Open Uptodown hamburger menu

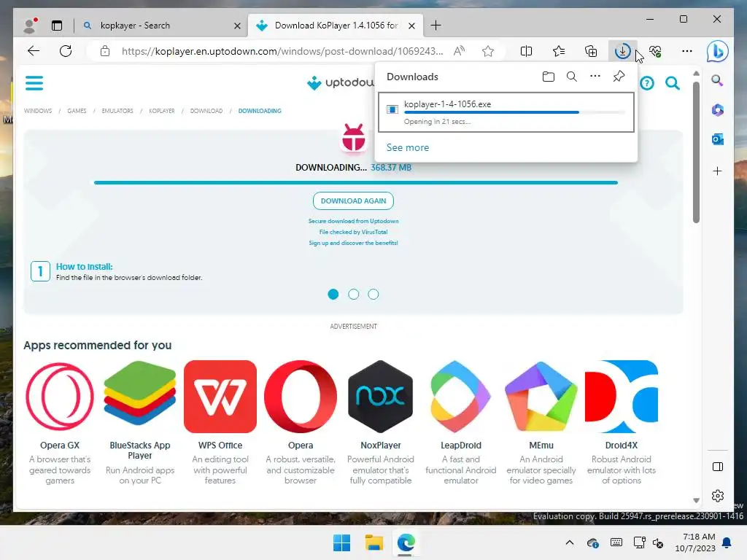[34, 83]
